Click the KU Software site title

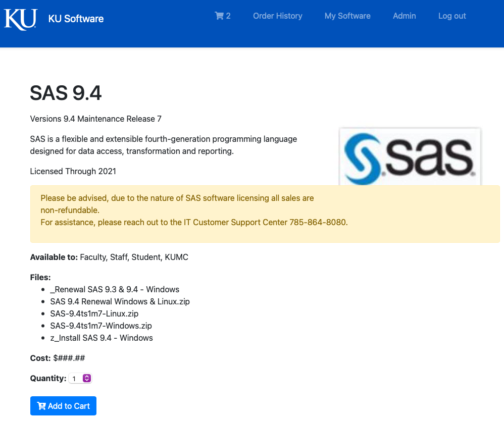coord(76,19)
